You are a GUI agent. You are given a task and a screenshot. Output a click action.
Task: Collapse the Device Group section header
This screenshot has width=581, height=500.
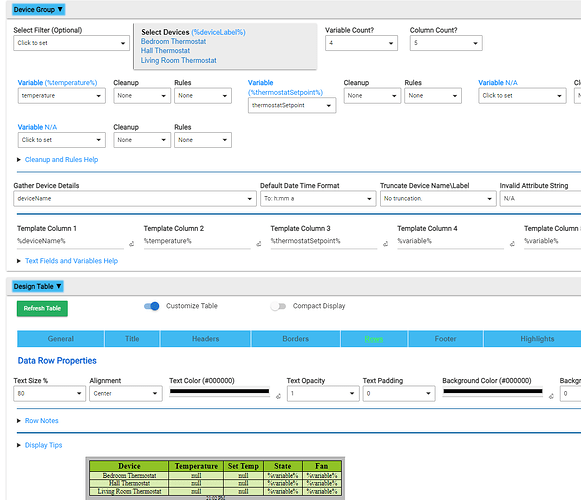pos(38,10)
